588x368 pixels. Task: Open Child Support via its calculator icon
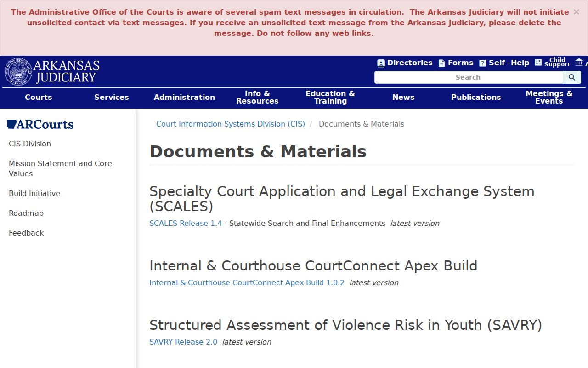tap(538, 63)
